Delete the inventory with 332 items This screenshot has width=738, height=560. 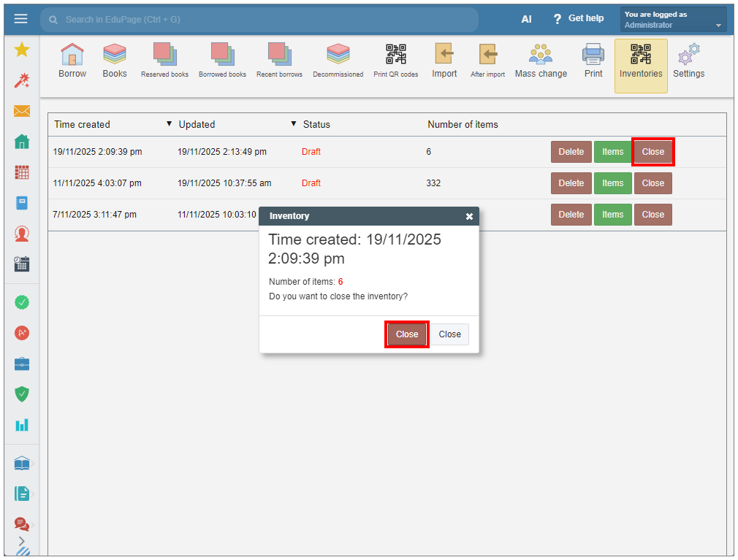tap(571, 183)
